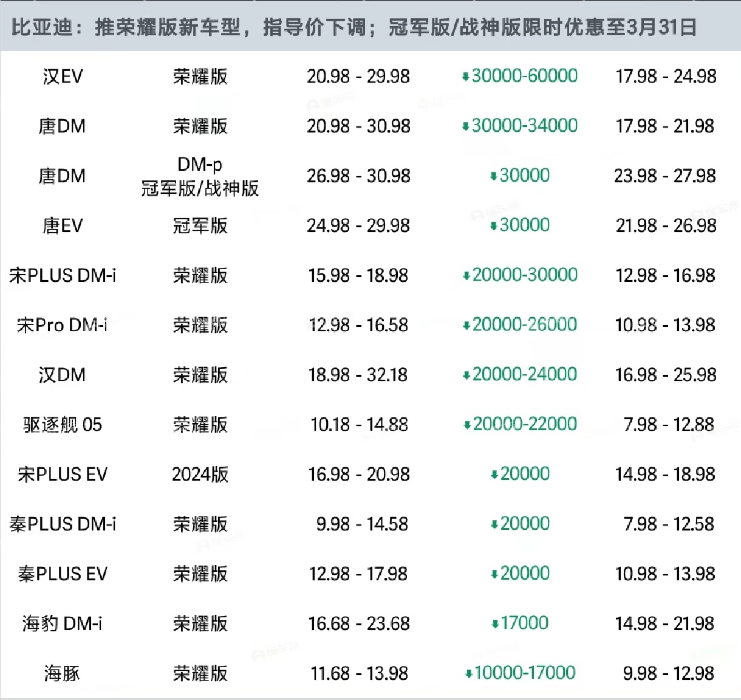The height and width of the screenshot is (700, 741).
Task: Click the new price 14.98 - 21.98
Action: 665,625
